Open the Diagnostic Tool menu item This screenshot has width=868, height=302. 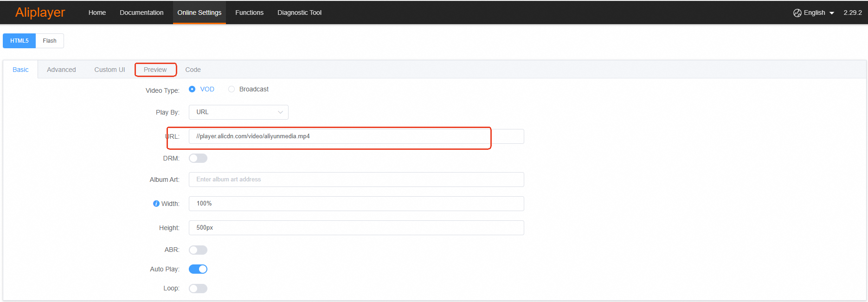coord(299,13)
